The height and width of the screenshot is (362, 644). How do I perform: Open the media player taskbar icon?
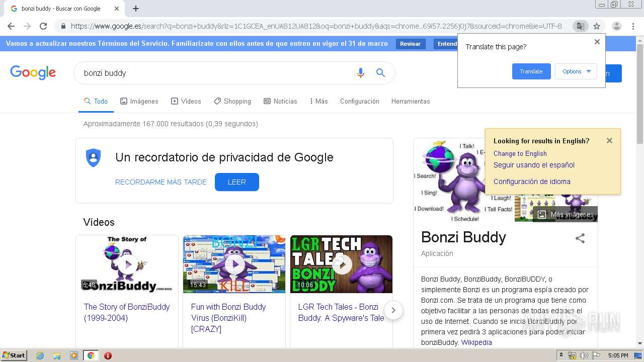74,355
